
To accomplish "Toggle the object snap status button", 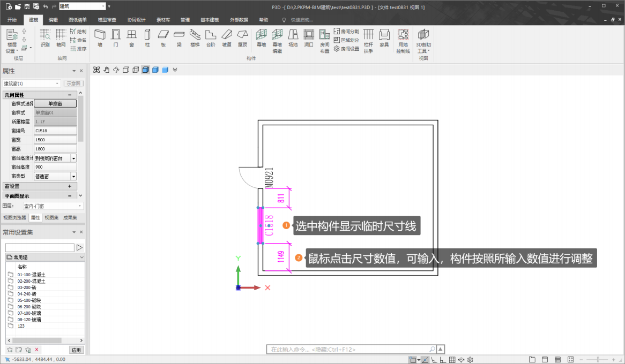I will tap(412, 360).
